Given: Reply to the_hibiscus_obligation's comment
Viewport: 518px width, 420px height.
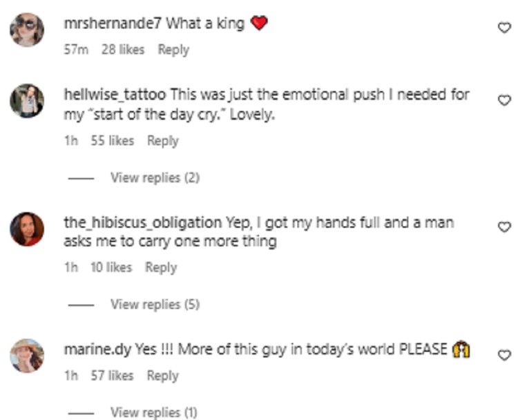Looking at the screenshot, I should [x=161, y=267].
